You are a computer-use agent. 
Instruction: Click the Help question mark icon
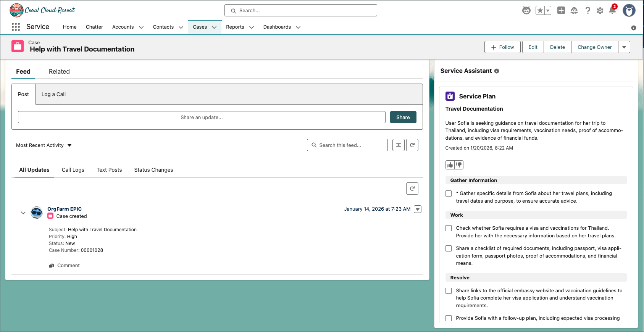[588, 11]
